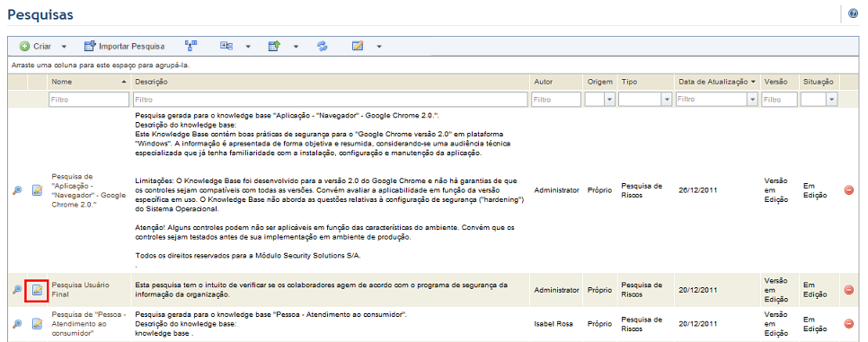Click 'Pesquisa de Riscos' in Chrome row

pyautogui.click(x=642, y=190)
